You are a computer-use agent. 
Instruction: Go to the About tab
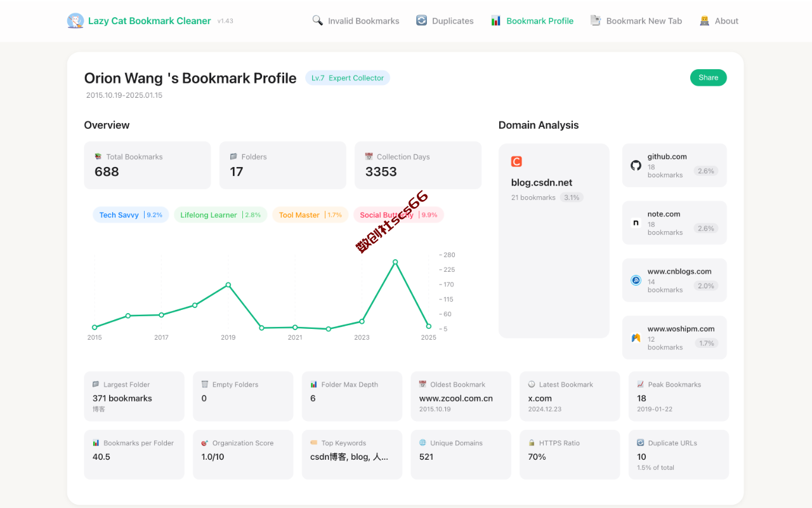click(719, 21)
